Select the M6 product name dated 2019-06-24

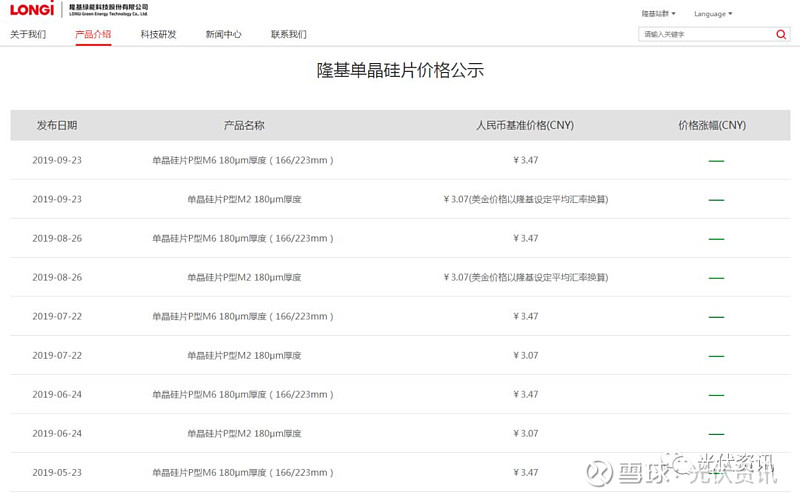[x=243, y=394]
